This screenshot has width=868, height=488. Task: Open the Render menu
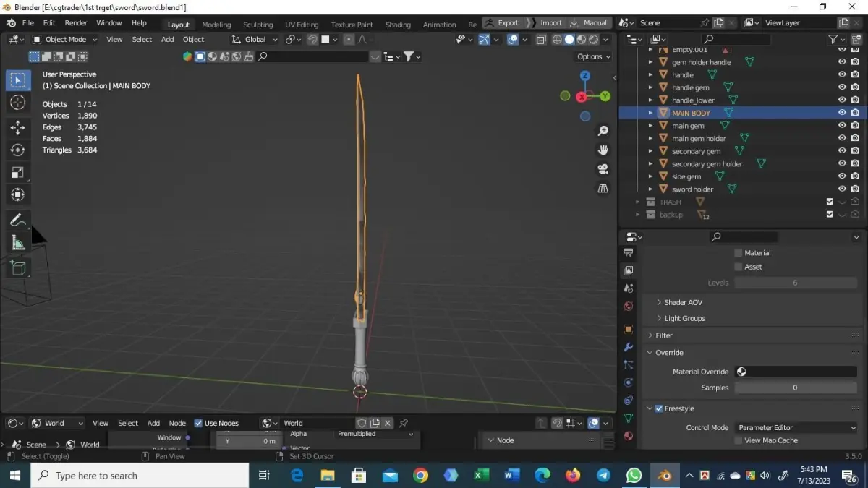(76, 23)
